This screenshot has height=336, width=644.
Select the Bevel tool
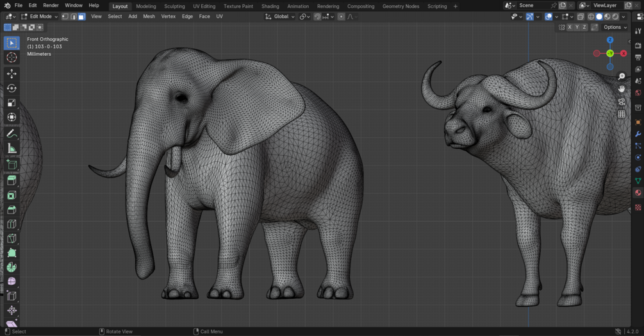(x=12, y=210)
